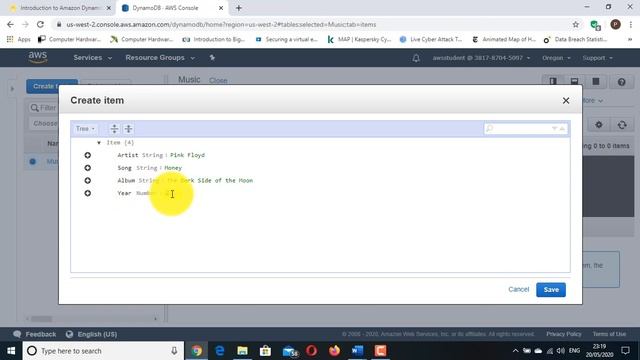Open a new browser tab

point(239,8)
